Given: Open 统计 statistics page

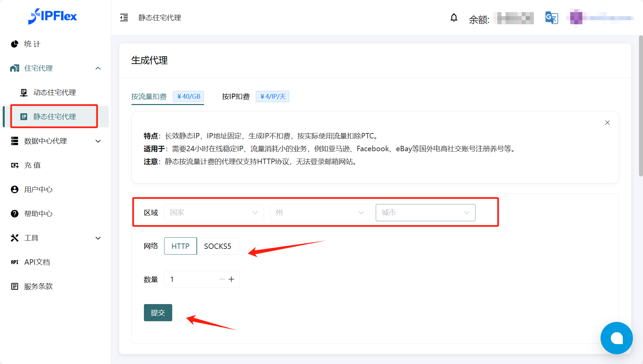Looking at the screenshot, I should click(32, 44).
